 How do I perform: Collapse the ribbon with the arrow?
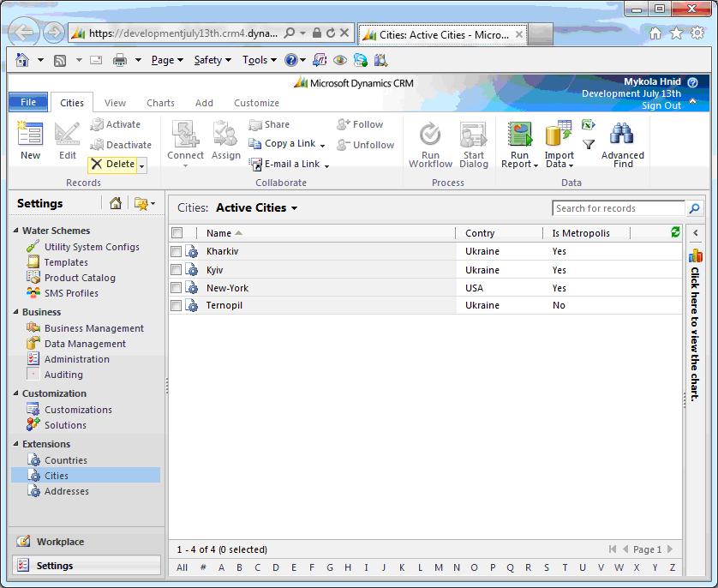click(693, 101)
